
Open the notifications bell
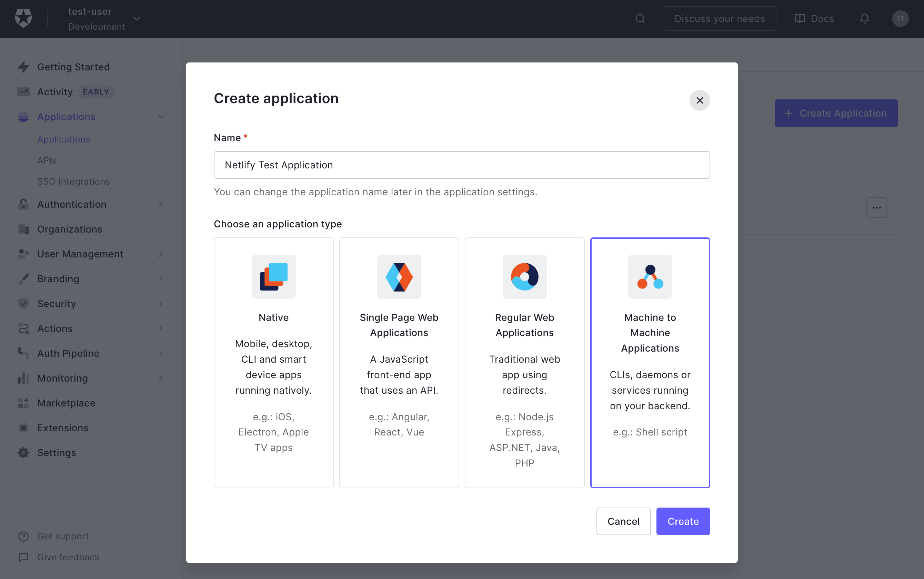point(864,19)
